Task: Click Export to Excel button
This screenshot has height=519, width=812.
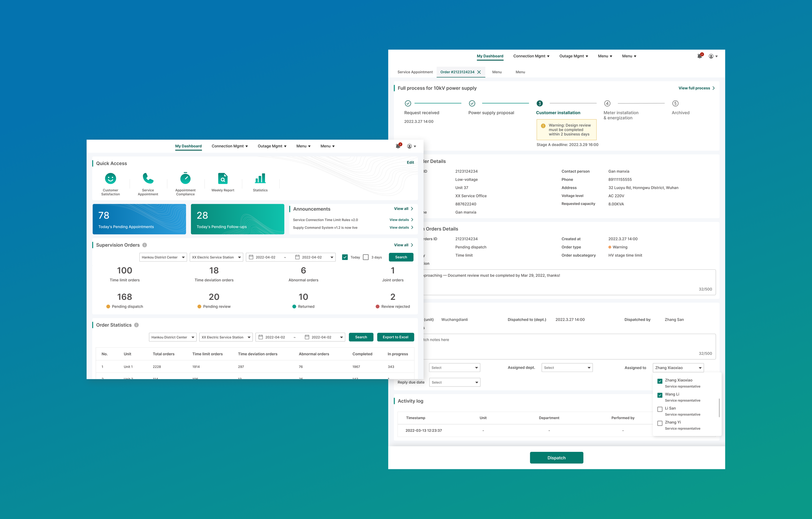Action: [x=395, y=337]
